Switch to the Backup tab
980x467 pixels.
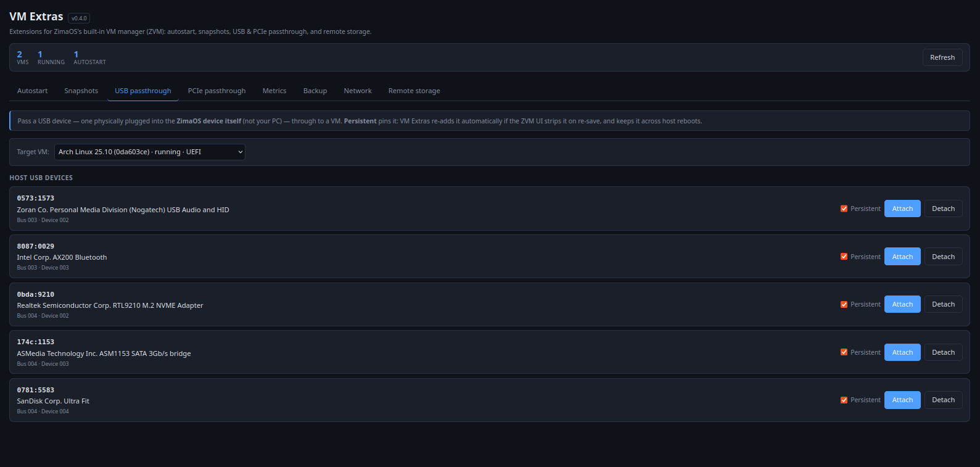click(315, 91)
